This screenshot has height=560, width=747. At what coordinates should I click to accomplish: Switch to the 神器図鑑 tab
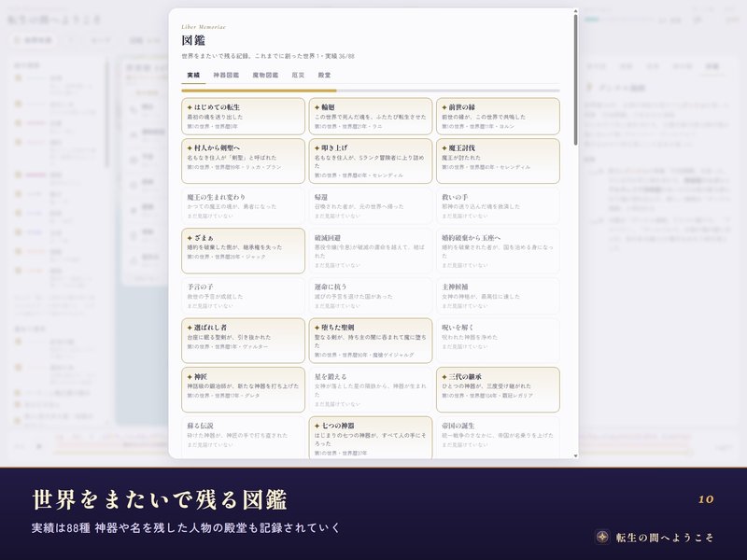(226, 76)
